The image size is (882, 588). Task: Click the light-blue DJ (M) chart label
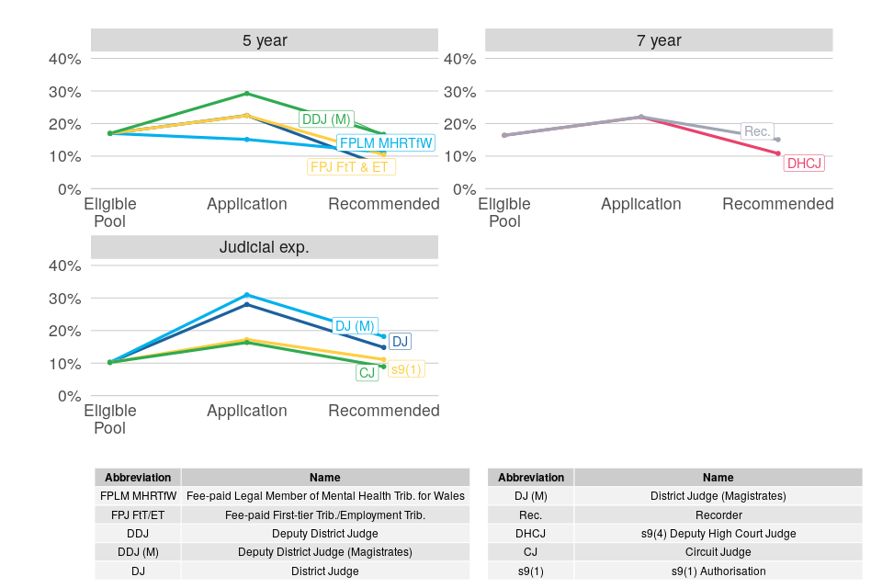354,326
